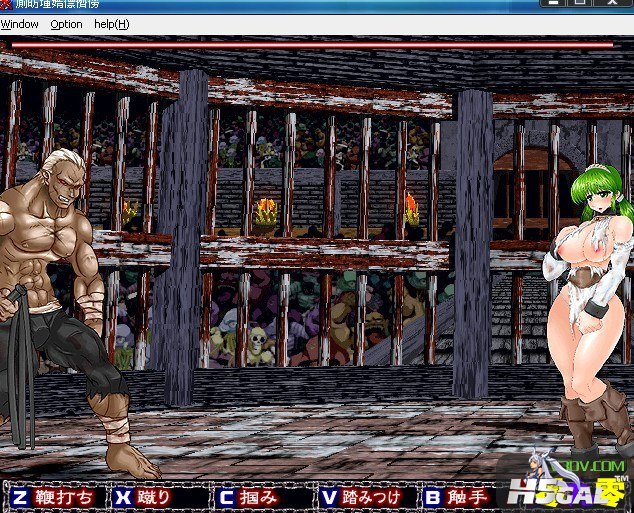Select the V 踏みつけ action button
The image size is (634, 513).
(366, 497)
